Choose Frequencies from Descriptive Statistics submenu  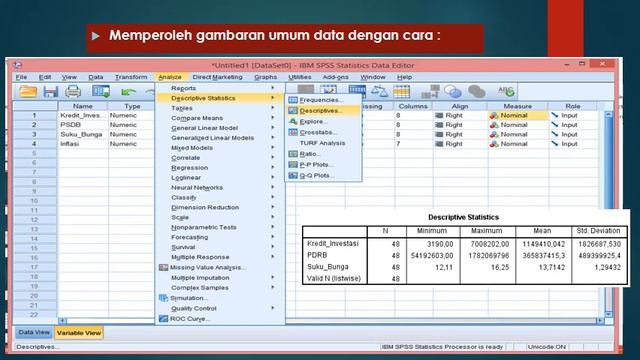(323, 100)
